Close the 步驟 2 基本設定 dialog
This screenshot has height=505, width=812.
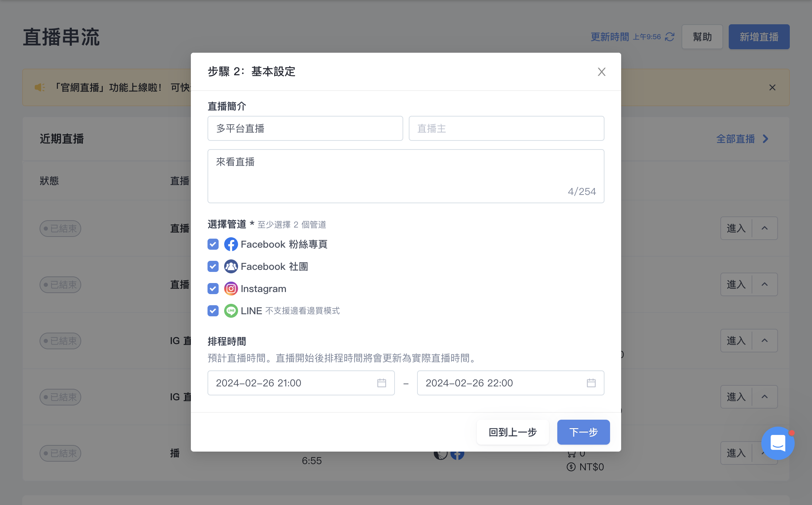(601, 72)
